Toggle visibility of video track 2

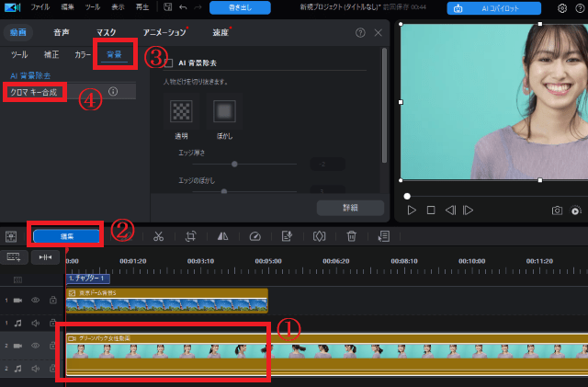(x=35, y=346)
